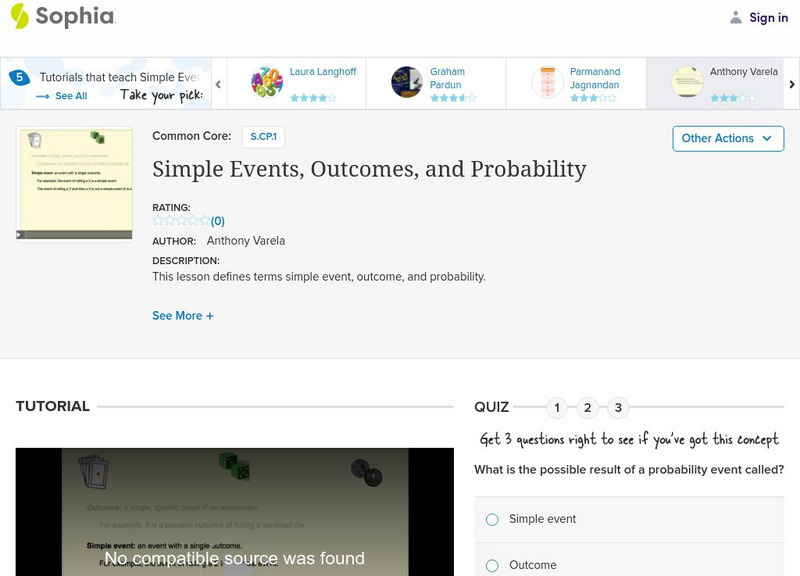Select the Outcome radio option
Screen dimensions: 800x576
point(492,565)
